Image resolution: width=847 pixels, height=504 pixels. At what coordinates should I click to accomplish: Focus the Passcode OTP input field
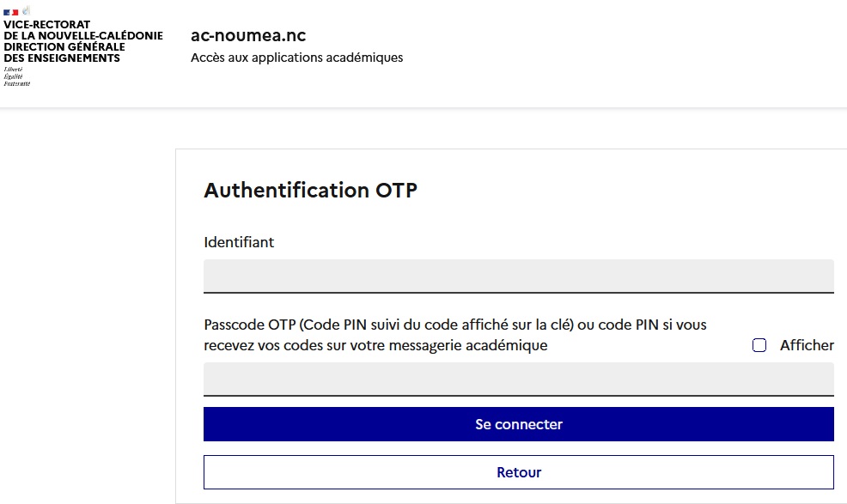518,379
